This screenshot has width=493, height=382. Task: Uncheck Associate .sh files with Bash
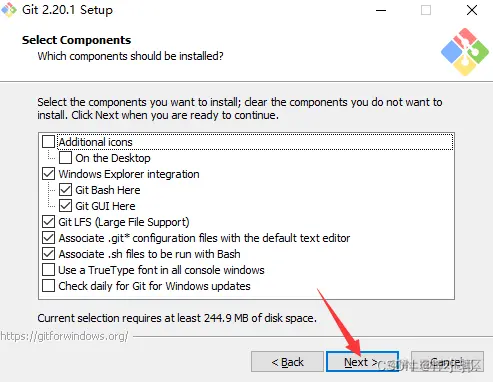click(x=49, y=254)
